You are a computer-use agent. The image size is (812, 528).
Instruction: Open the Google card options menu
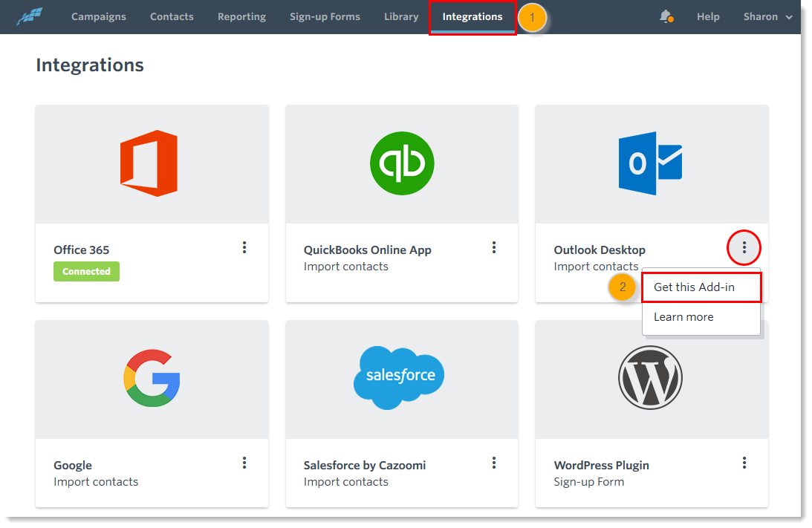point(244,461)
